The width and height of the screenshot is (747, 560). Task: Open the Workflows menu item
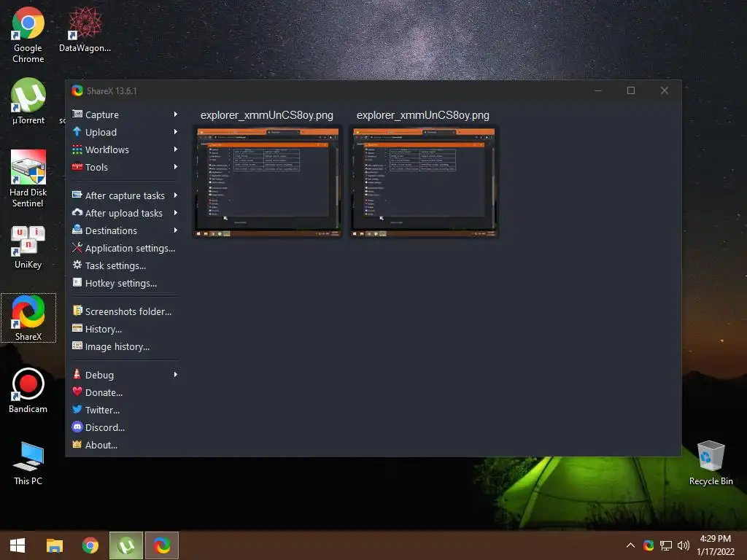tap(125, 149)
